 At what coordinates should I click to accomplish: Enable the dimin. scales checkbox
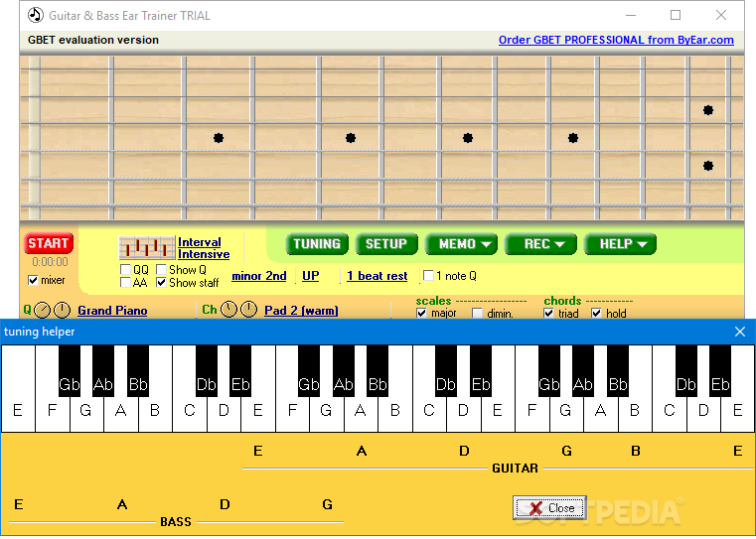477,313
